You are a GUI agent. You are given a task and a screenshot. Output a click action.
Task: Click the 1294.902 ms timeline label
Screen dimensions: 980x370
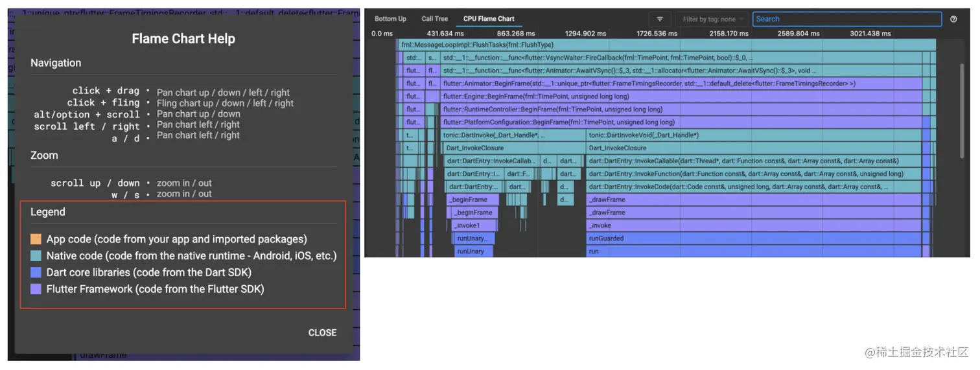click(585, 34)
